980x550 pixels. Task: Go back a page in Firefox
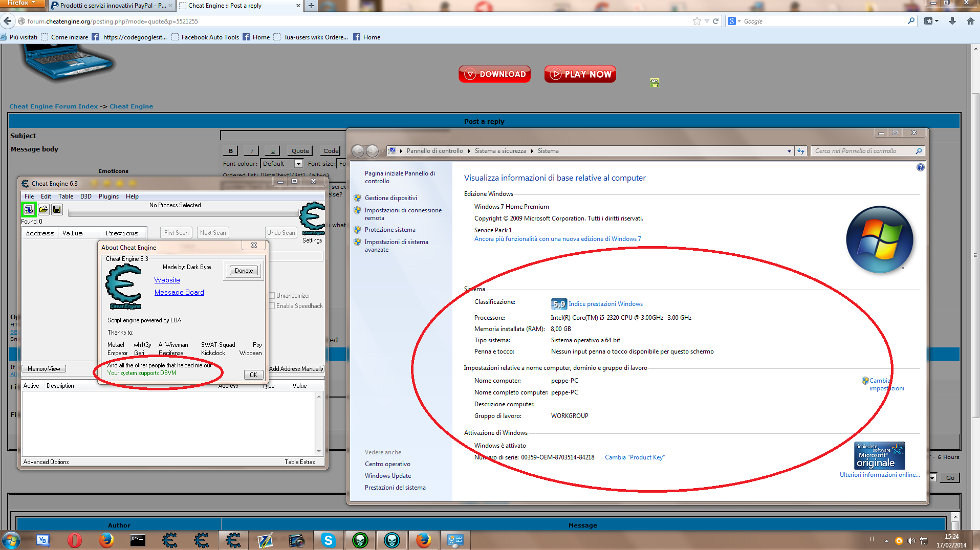(x=7, y=21)
